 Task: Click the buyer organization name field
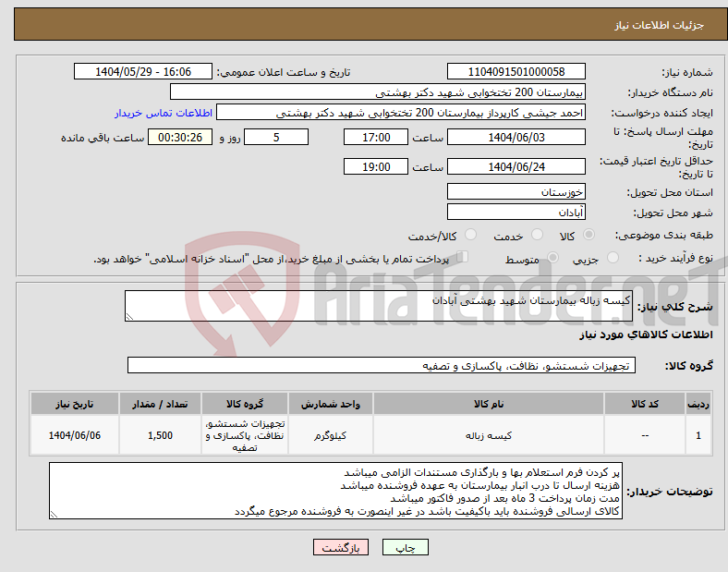(x=378, y=91)
